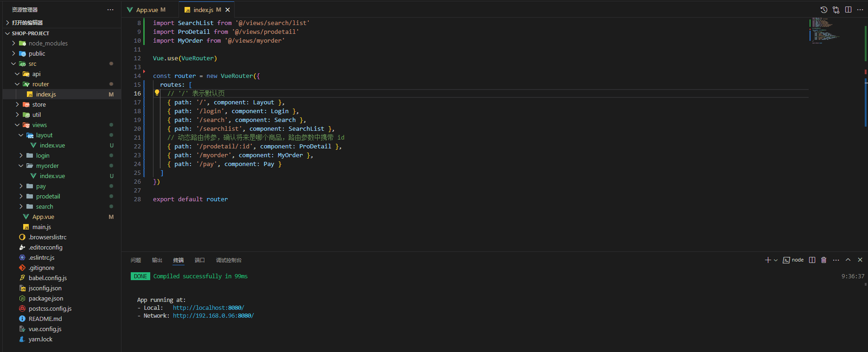Open vue.config.js file
Screen dimensions: 868x352
[61, 329]
